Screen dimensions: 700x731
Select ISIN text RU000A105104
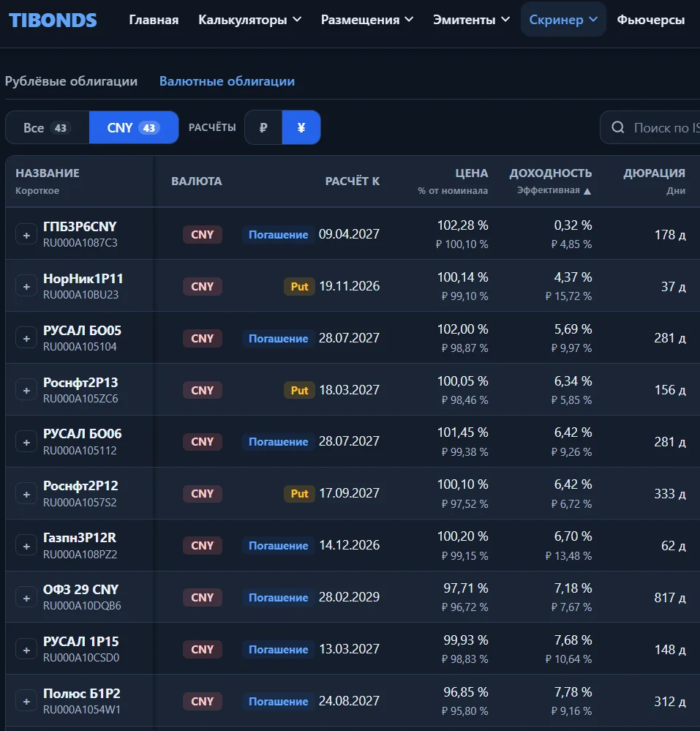(80, 347)
